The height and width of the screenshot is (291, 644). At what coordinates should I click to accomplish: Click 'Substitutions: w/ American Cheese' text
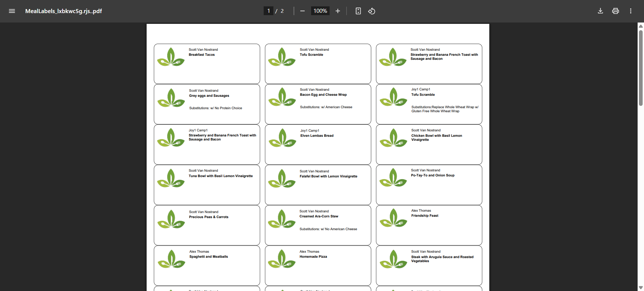[326, 107]
